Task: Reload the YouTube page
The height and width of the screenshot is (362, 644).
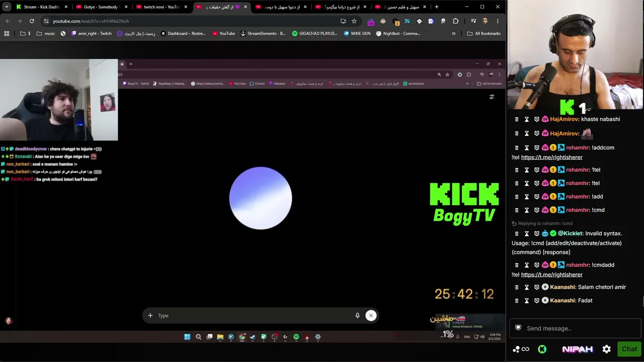Action: (32, 21)
